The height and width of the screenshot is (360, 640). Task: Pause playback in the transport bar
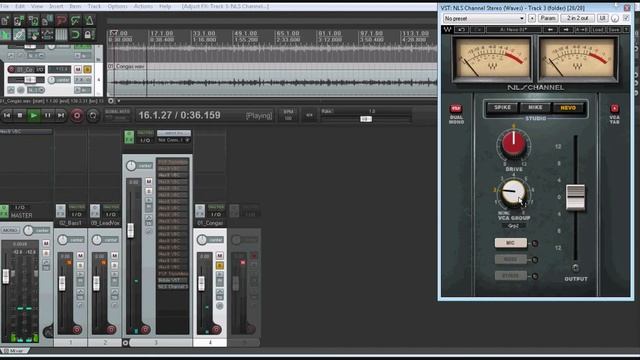(x=48, y=116)
